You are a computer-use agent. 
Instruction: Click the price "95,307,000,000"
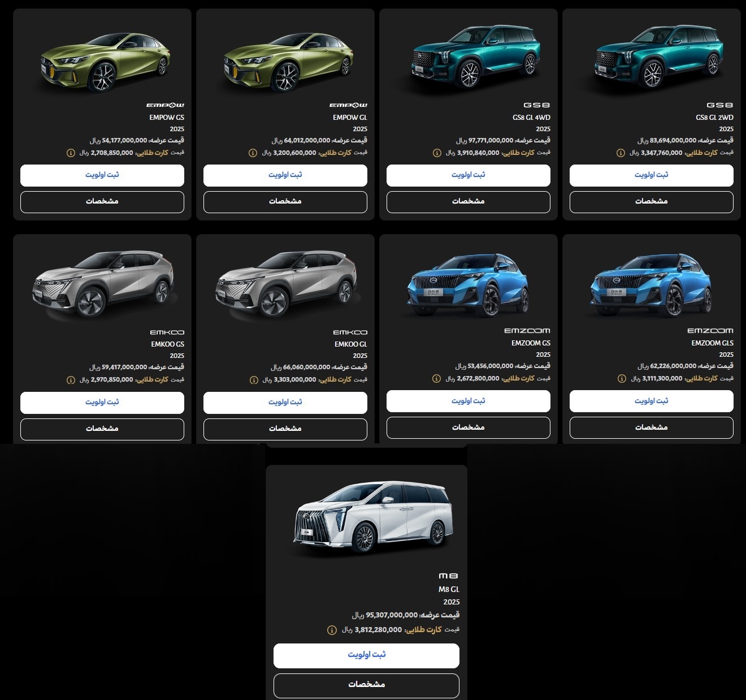point(392,615)
